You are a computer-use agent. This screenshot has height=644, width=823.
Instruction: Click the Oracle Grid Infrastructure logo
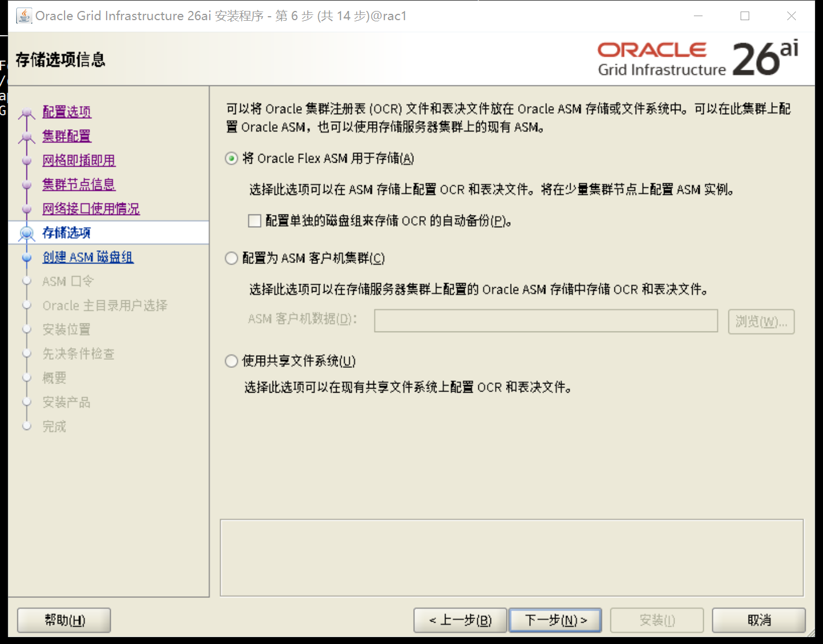698,59
